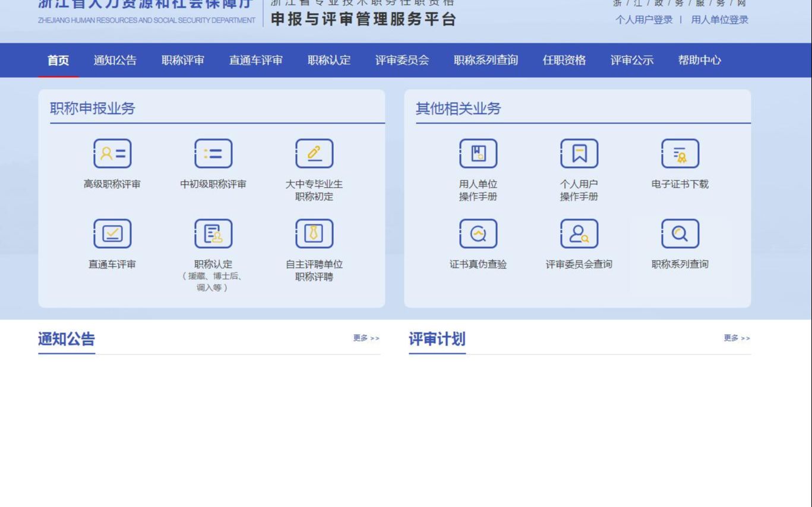Go to 职称评审 nav item

click(x=183, y=60)
